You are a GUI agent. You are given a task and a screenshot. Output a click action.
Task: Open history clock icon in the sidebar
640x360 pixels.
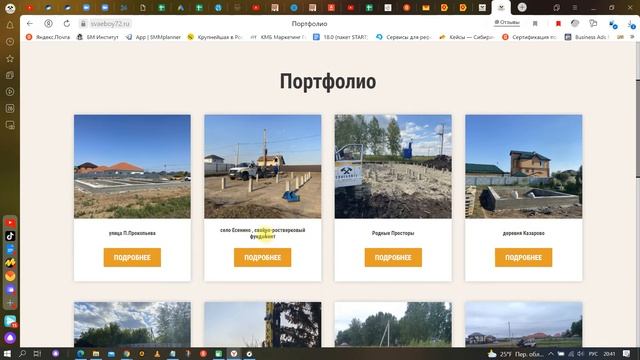pos(10,42)
